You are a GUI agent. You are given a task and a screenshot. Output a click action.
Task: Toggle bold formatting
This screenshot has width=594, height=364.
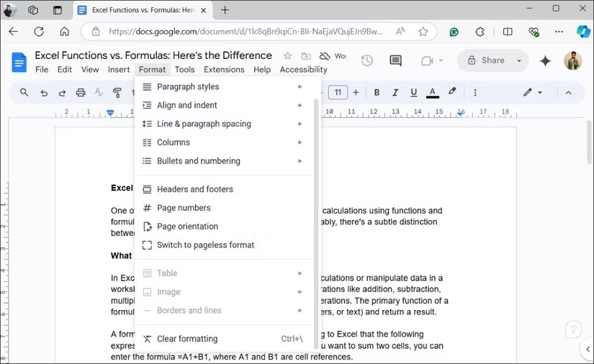tap(377, 92)
